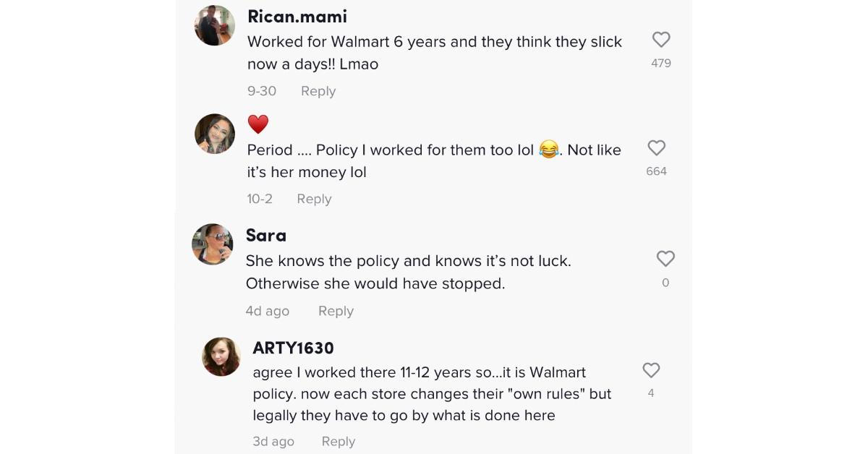
Task: Open ARTY1630's profile avatar
Action: click(x=221, y=356)
